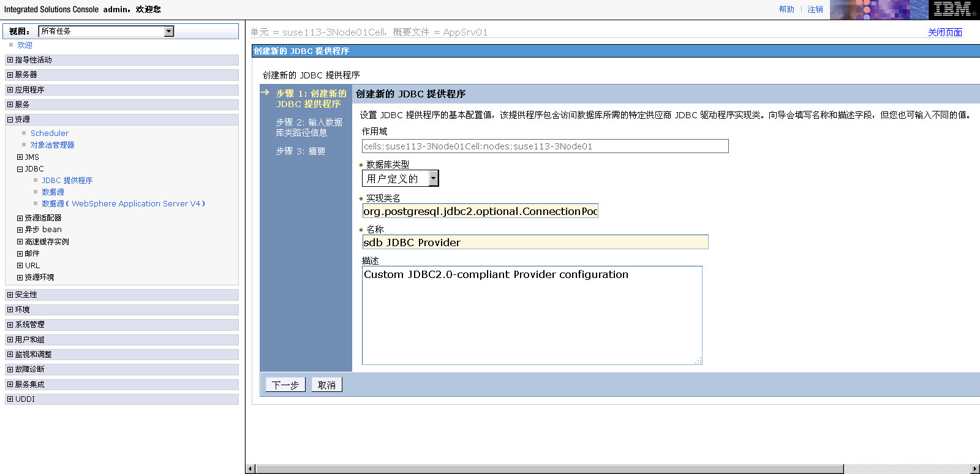The width and height of the screenshot is (980, 474).
Task: Click inside the 描述 text area
Action: click(x=532, y=315)
